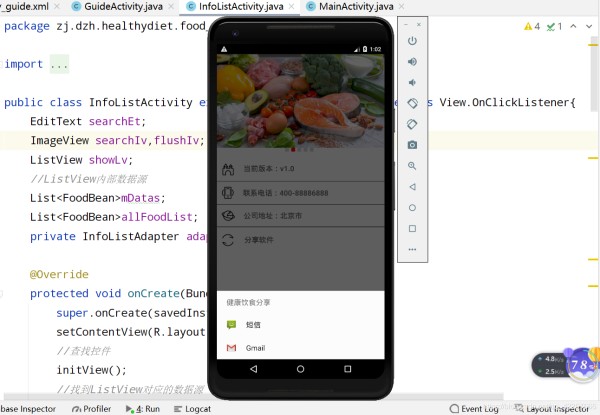Rotate emulator left with the upper rotate icon
Viewport: 600px width, 415px height.
pos(412,103)
